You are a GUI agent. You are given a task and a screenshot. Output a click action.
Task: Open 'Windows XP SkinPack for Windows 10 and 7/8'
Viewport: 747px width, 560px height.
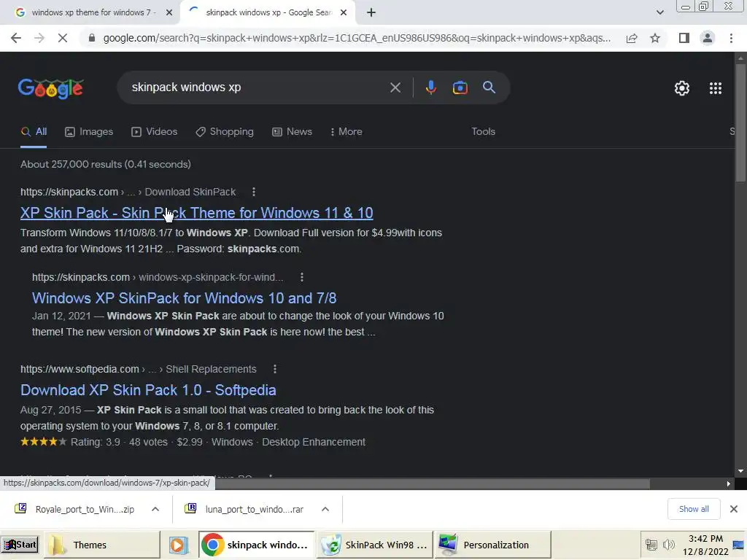185,298
